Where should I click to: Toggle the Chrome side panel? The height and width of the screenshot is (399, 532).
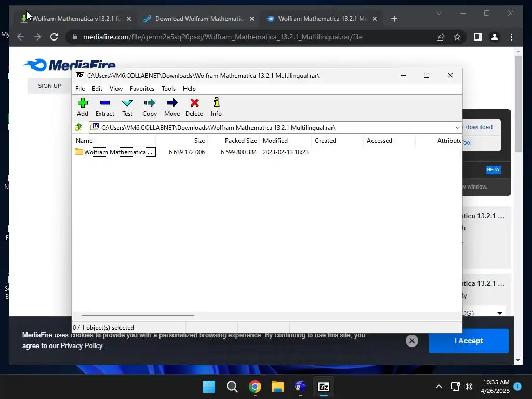[478, 37]
